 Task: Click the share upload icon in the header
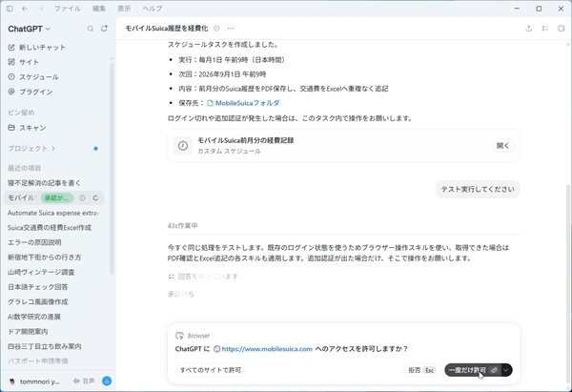tap(528, 29)
